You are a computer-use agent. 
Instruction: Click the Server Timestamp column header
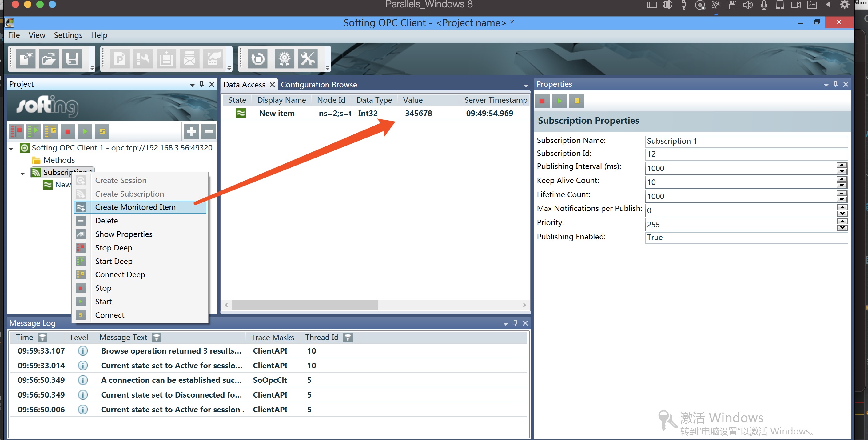(x=495, y=100)
